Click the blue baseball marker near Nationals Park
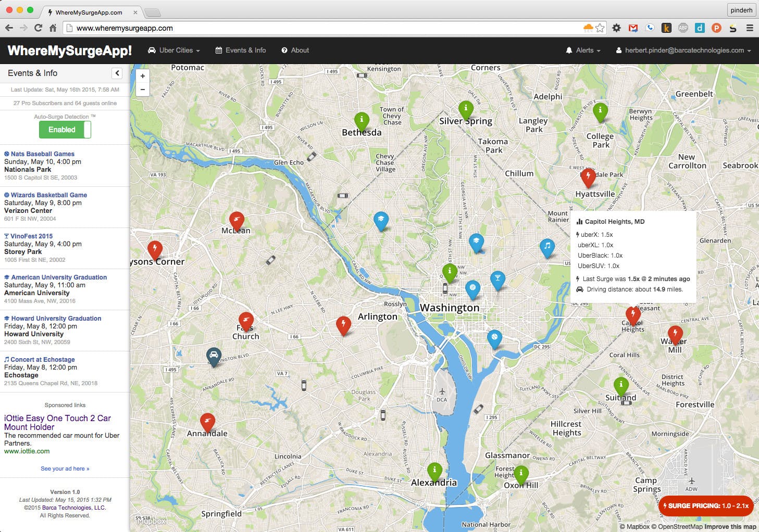Screen dimensions: 759x532 pos(494,339)
